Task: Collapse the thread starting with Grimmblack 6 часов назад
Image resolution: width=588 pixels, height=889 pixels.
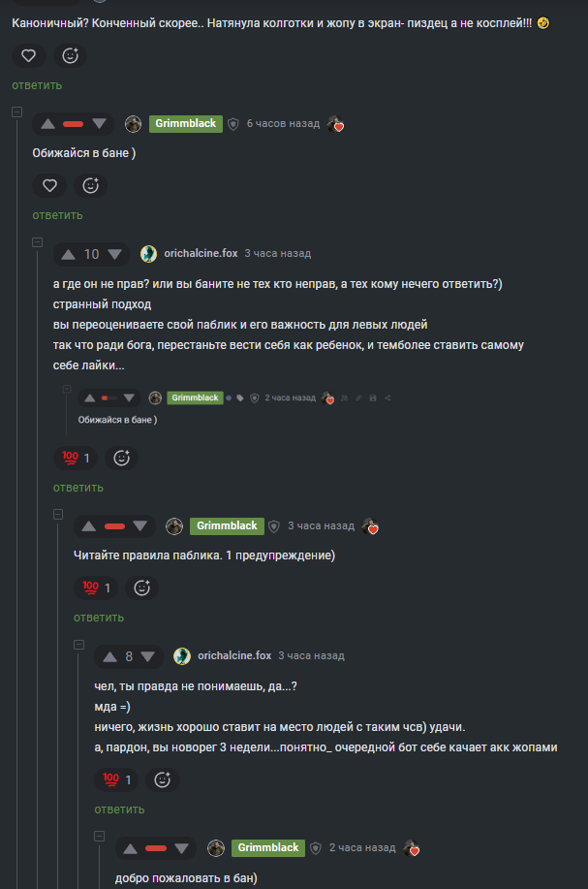Action: click(16, 112)
